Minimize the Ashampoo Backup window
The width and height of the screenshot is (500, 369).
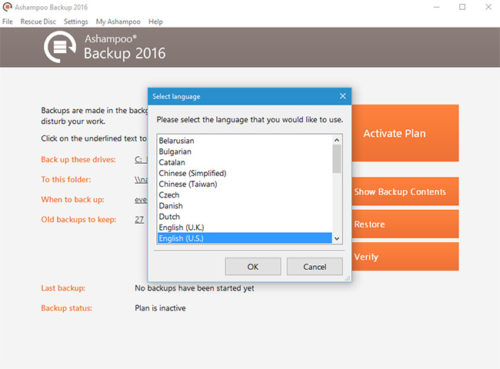(x=436, y=7)
